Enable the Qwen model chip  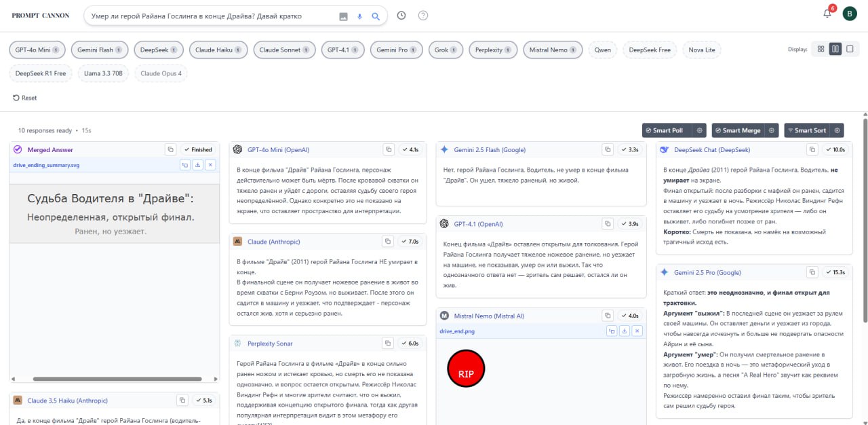click(x=603, y=50)
